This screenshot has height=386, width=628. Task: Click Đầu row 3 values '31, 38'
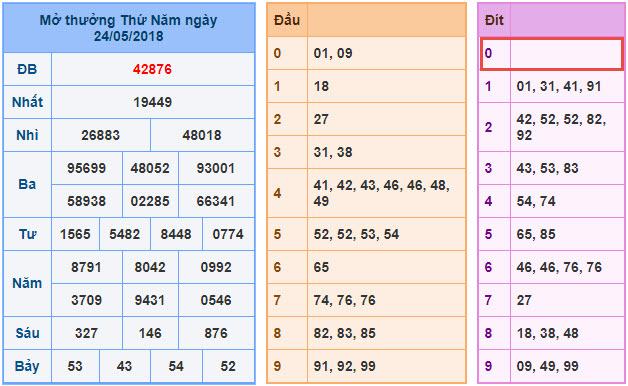click(333, 152)
